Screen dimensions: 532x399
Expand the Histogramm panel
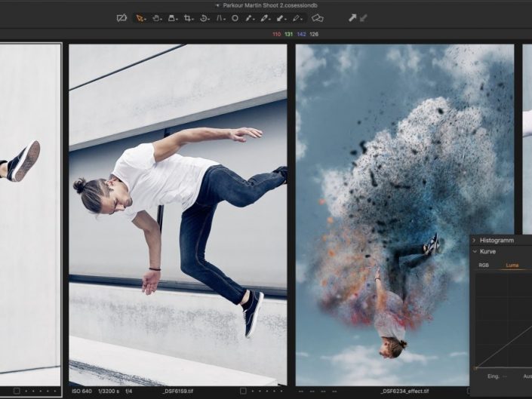point(475,241)
